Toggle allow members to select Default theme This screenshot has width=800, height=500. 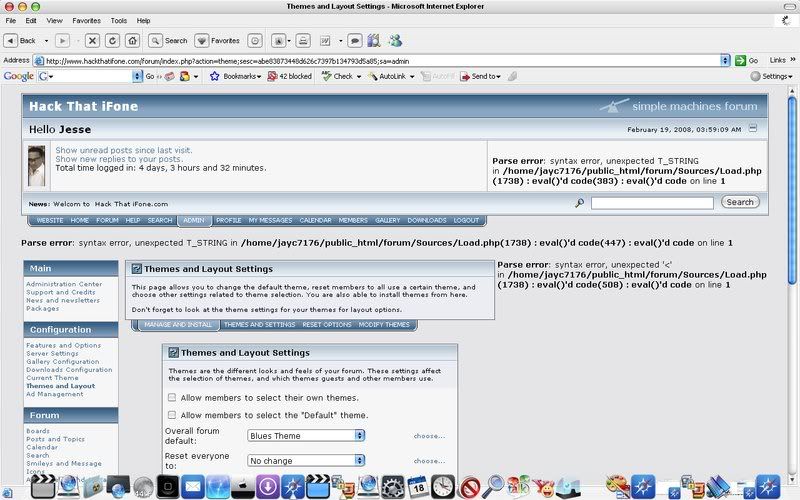172,415
